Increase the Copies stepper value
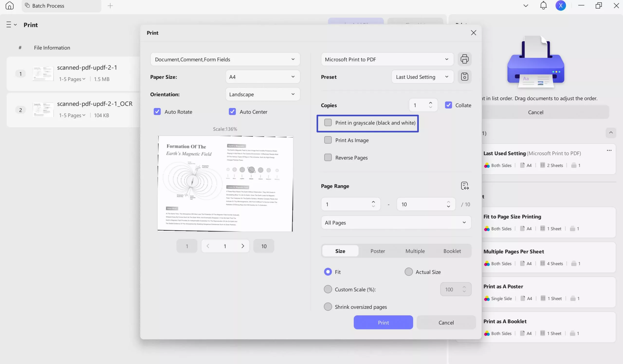Image resolution: width=623 pixels, height=364 pixels. pos(431,103)
